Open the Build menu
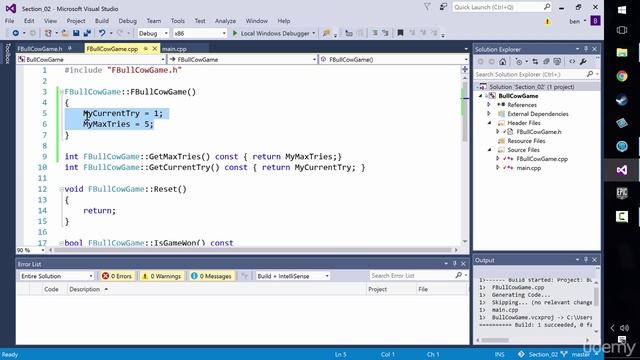The image size is (640, 360). (x=102, y=21)
